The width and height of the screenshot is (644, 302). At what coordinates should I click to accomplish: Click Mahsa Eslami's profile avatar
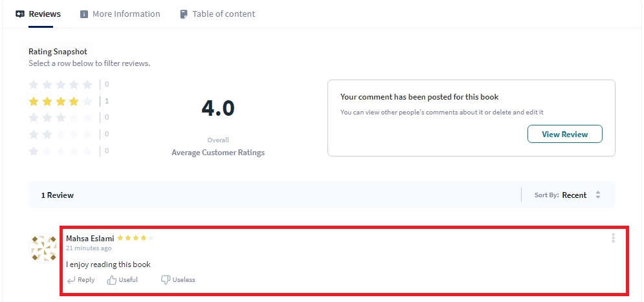pos(43,248)
